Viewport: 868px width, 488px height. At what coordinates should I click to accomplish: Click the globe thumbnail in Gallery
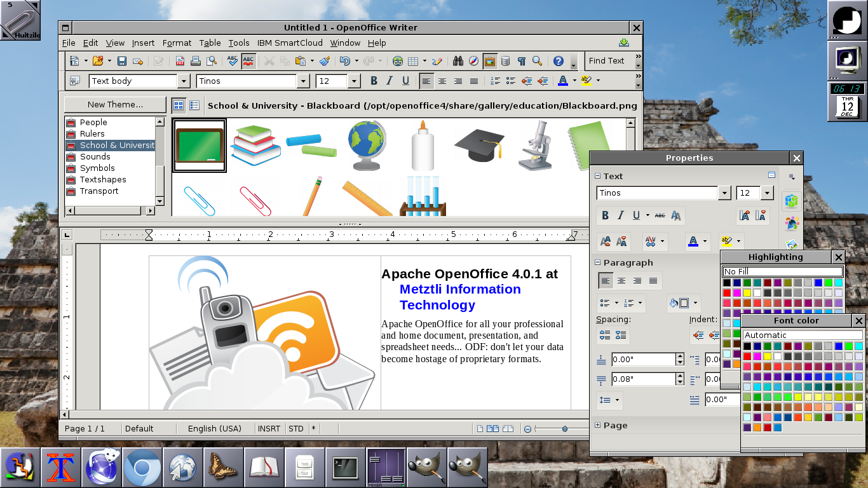click(x=367, y=146)
